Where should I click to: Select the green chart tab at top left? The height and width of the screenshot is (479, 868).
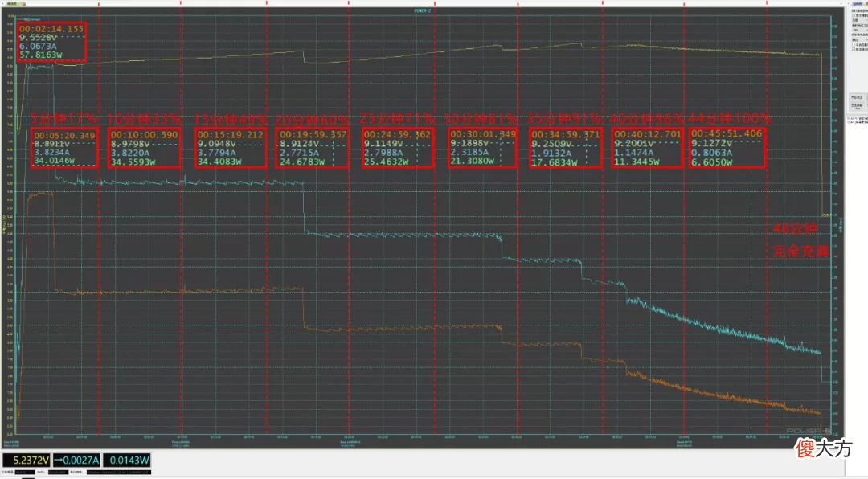tap(14, 4)
